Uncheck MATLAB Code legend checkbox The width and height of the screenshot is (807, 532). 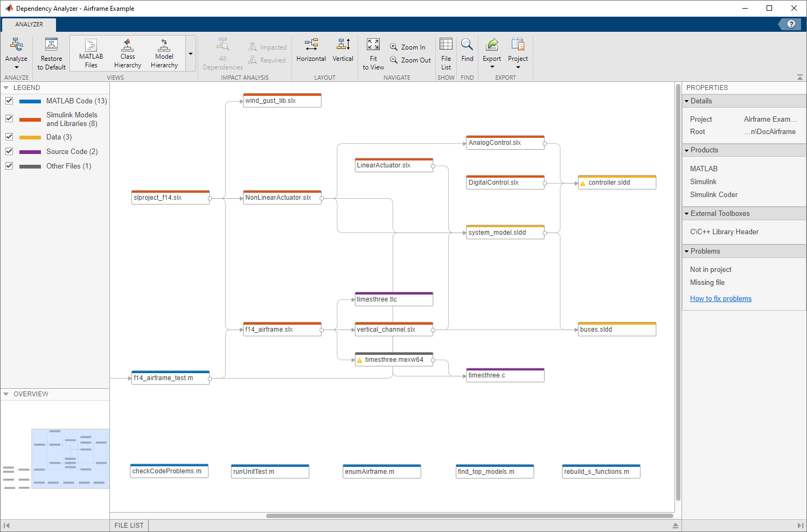pyautogui.click(x=9, y=101)
